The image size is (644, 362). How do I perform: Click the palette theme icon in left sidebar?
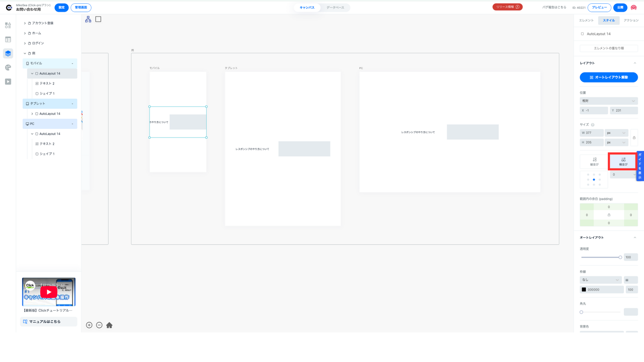pyautogui.click(x=8, y=68)
